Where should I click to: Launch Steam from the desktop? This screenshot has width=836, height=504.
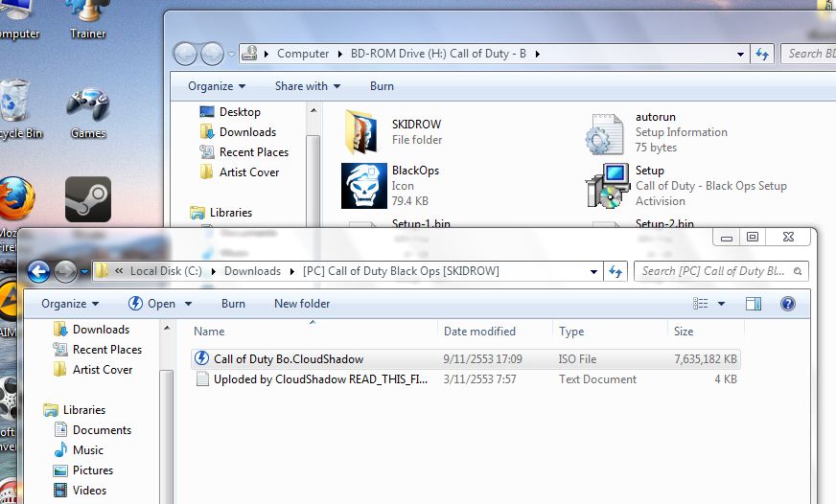(x=88, y=199)
